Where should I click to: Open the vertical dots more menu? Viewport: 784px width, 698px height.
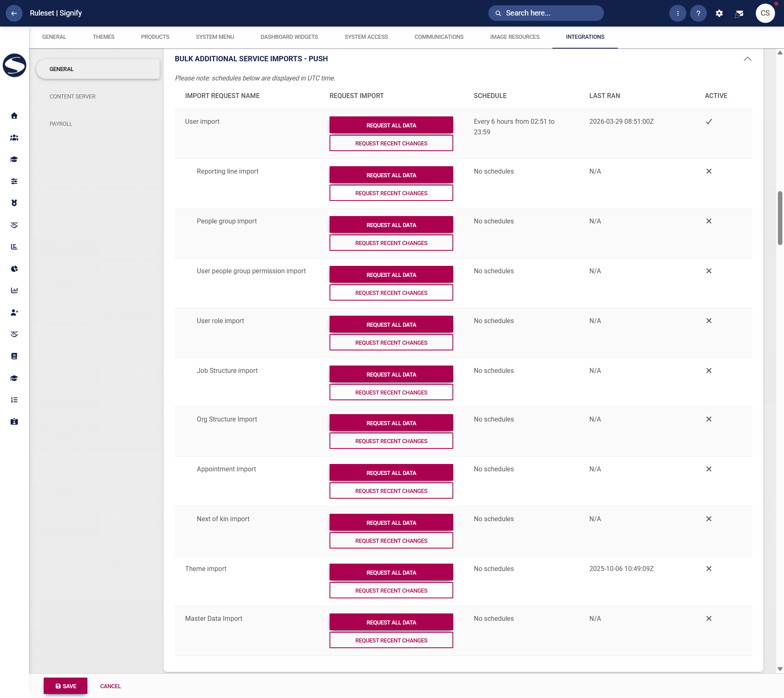coord(677,13)
